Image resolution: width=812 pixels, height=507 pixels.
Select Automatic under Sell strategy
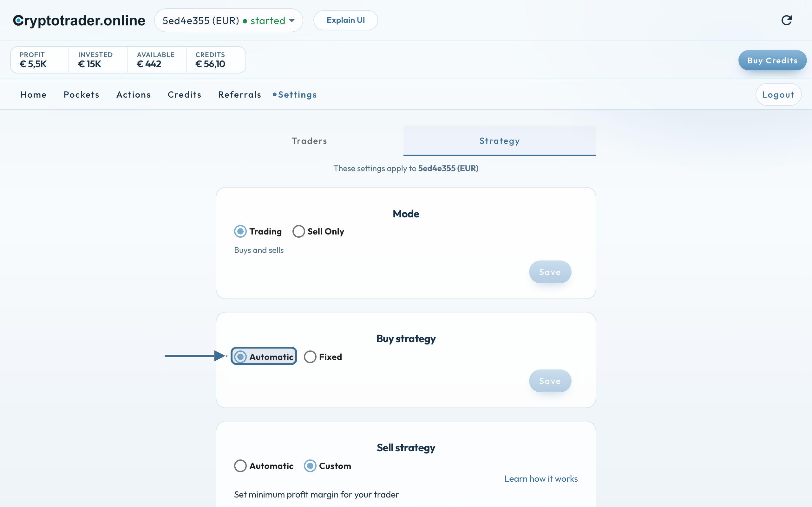point(240,466)
